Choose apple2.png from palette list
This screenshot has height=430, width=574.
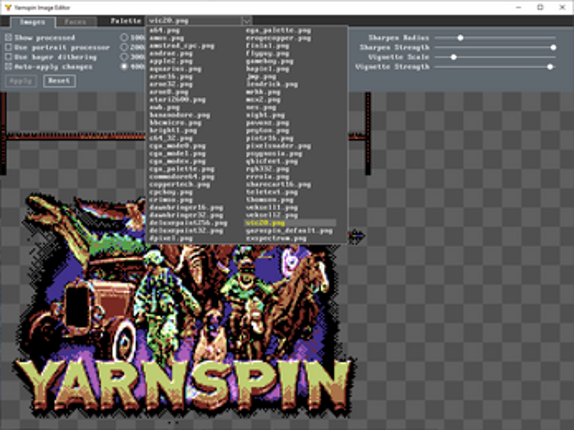click(171, 61)
